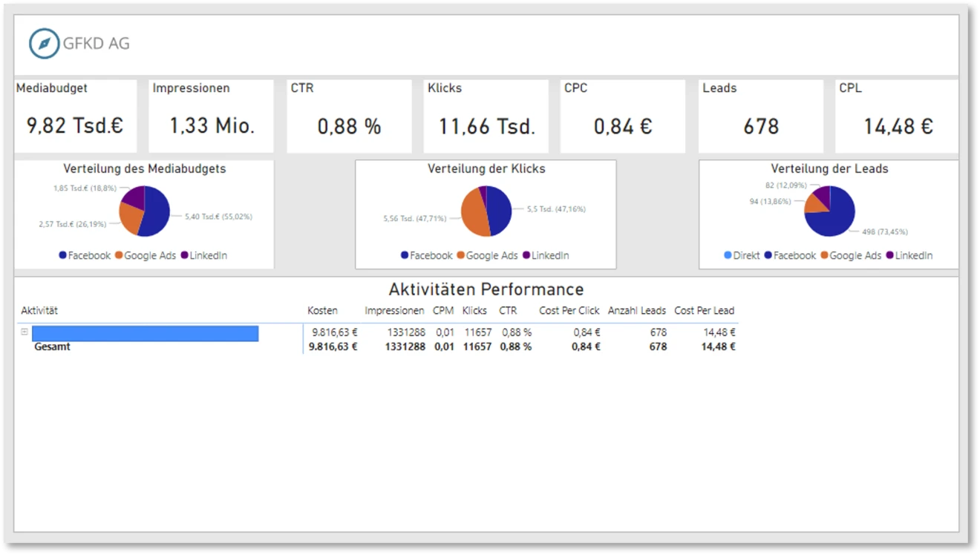Screen dimensions: 980x555
Task: Click the GFKD AG compass logo
Action: 44,44
